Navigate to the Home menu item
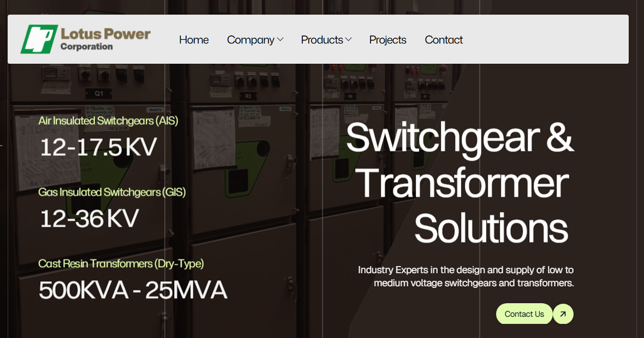 coord(194,39)
